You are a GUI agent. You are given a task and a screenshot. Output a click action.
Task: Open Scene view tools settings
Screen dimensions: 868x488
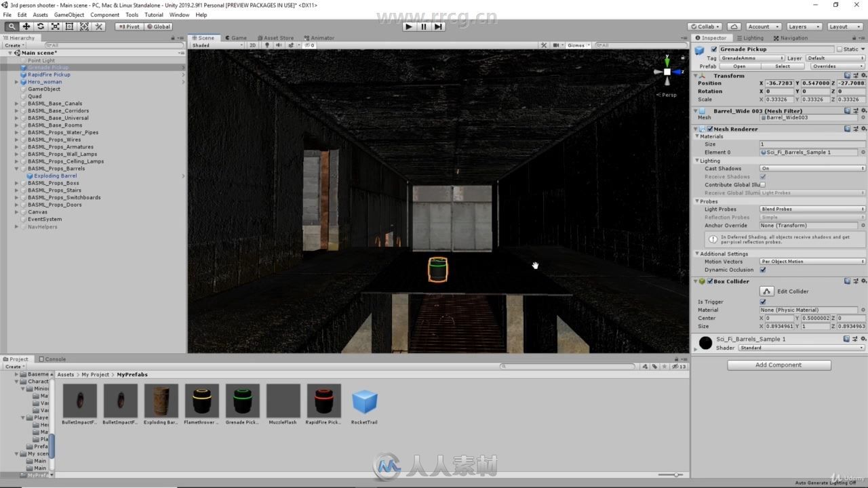(543, 45)
